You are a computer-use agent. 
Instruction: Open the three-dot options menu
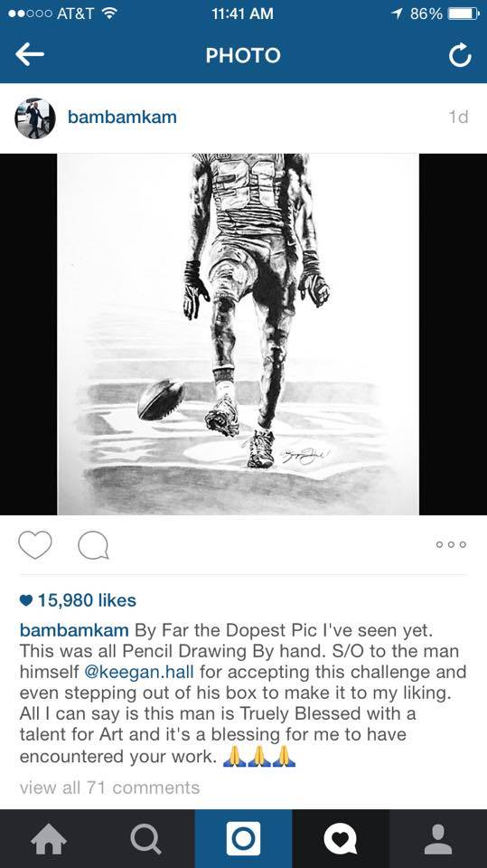click(x=451, y=544)
